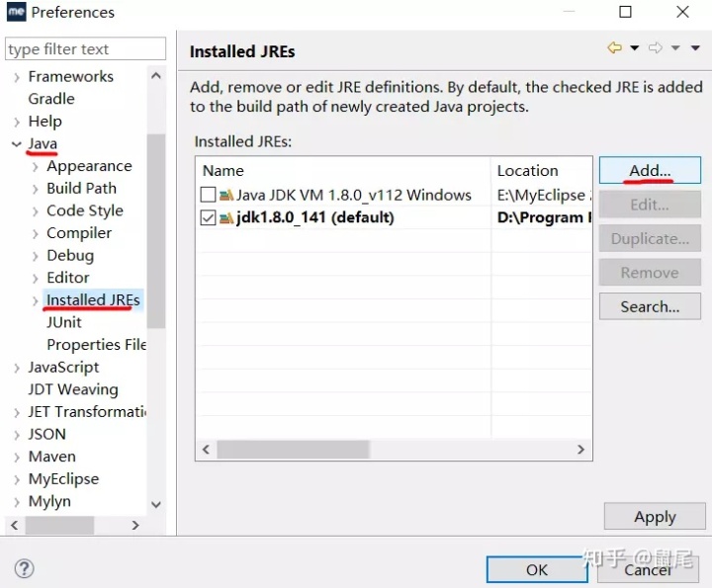Open the forward history dropdown arrow
The image size is (712, 588).
click(x=675, y=47)
